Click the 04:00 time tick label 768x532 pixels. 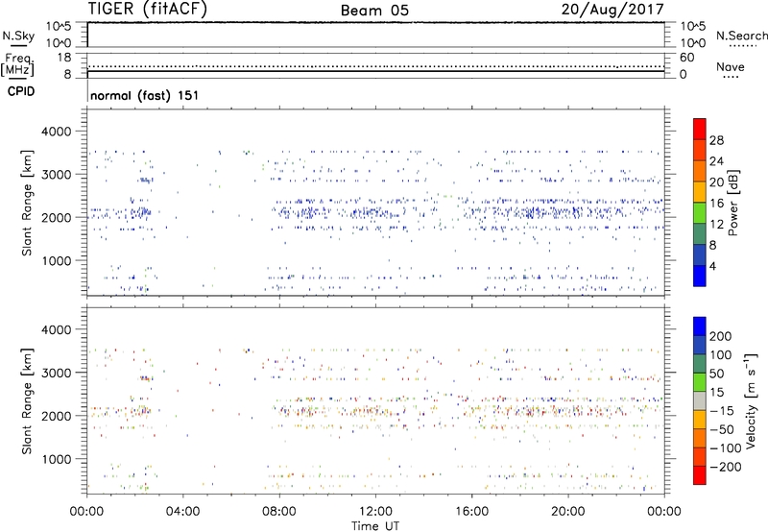(182, 512)
